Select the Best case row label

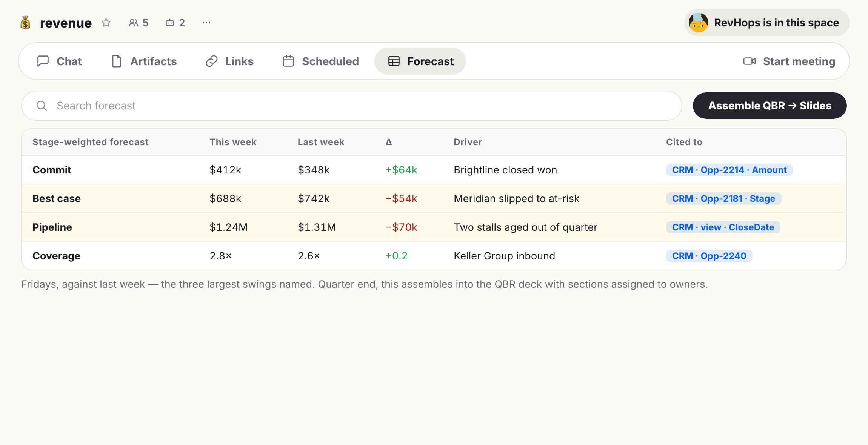point(57,198)
